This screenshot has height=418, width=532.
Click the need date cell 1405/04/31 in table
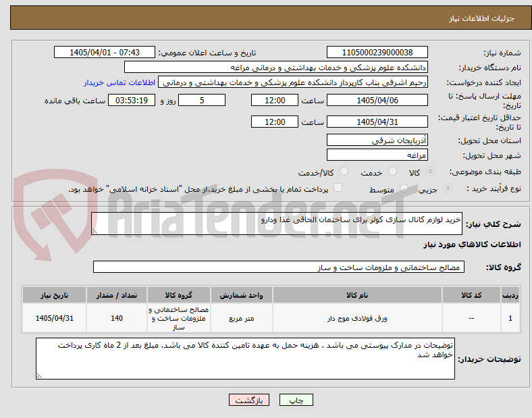[54, 318]
